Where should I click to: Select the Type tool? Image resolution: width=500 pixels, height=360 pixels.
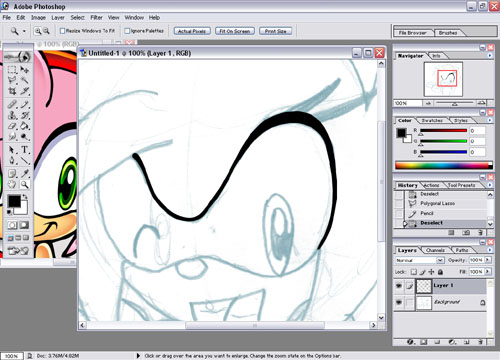click(25, 150)
